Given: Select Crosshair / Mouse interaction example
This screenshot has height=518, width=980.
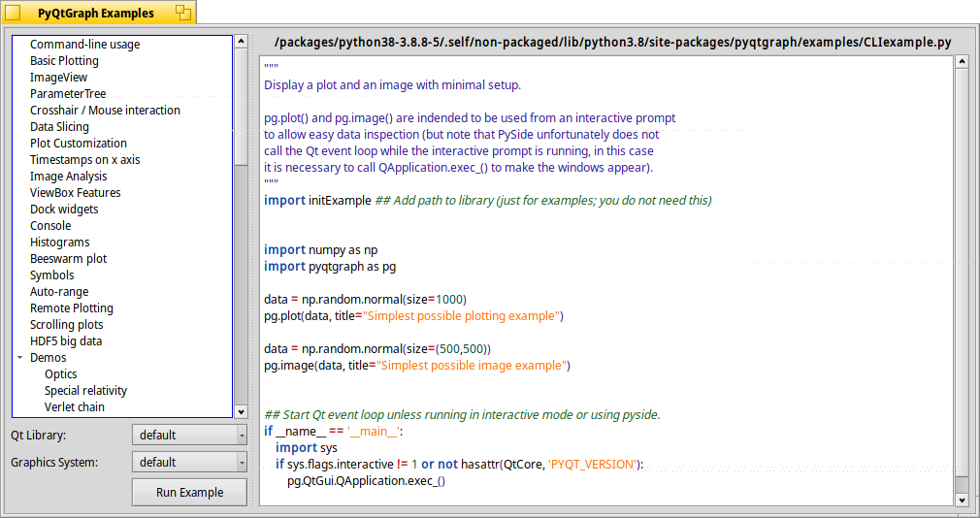Looking at the screenshot, I should [x=105, y=110].
